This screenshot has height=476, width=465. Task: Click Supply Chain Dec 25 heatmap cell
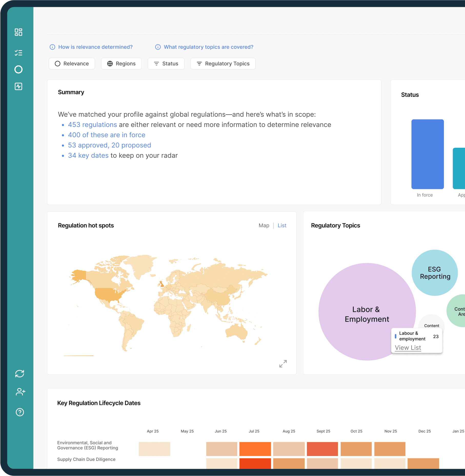[423, 464]
